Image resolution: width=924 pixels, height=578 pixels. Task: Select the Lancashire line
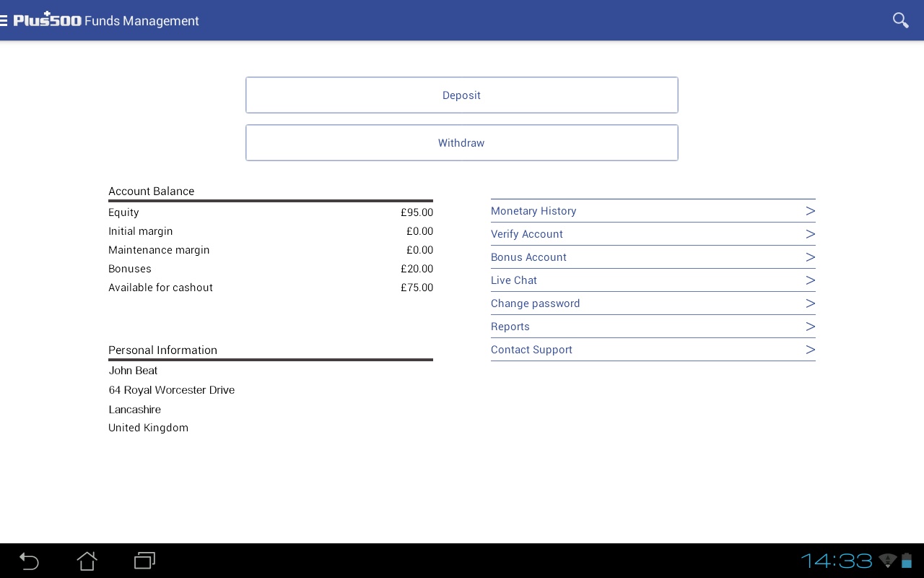pos(134,410)
